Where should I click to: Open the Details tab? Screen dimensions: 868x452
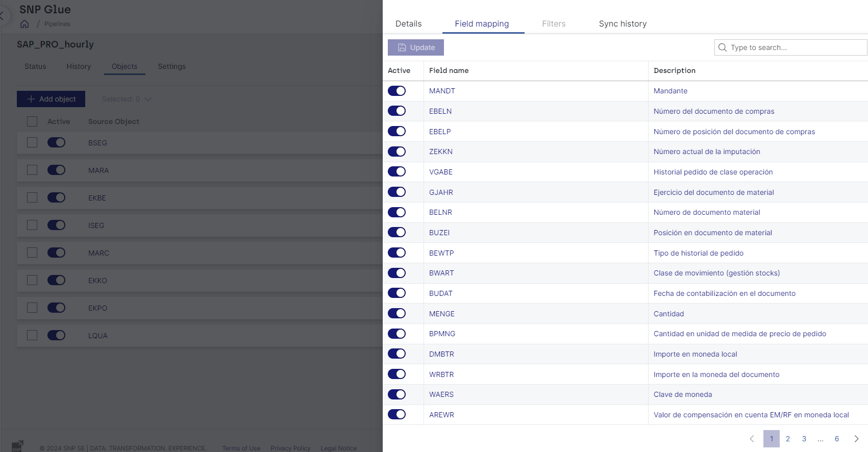(x=408, y=24)
